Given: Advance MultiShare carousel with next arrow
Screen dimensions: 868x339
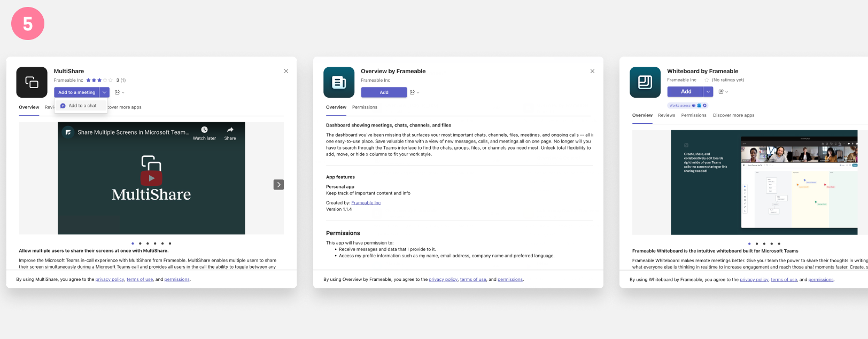Looking at the screenshot, I should [x=278, y=185].
